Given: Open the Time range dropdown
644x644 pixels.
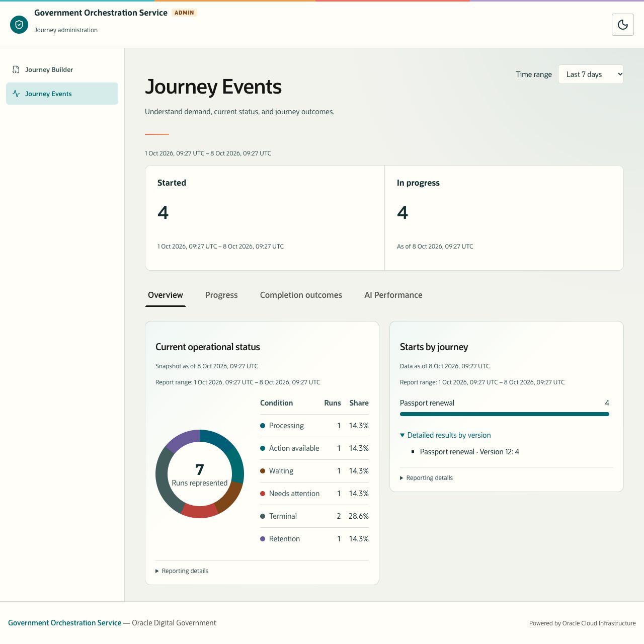Looking at the screenshot, I should 591,74.
